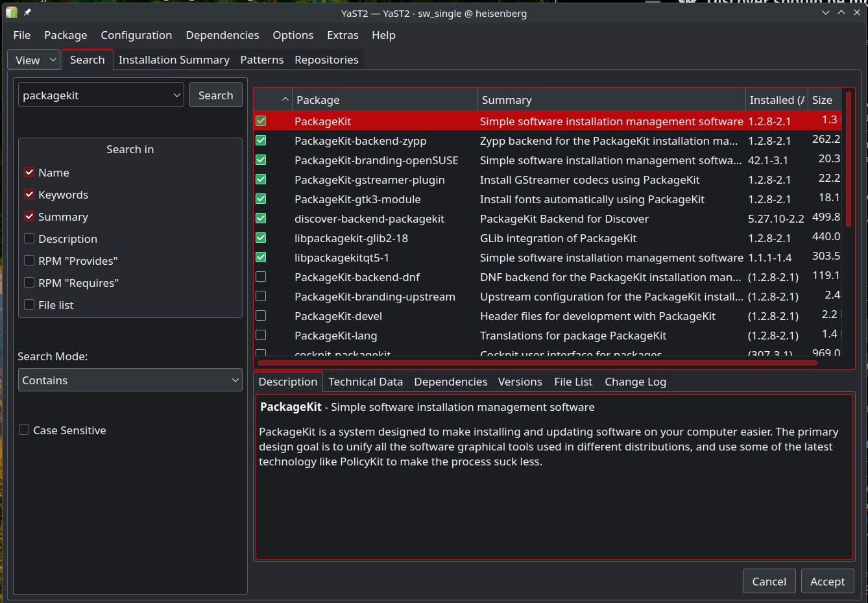Viewport: 868px width, 603px height.
Task: Show the Change Log tab
Action: click(x=635, y=382)
